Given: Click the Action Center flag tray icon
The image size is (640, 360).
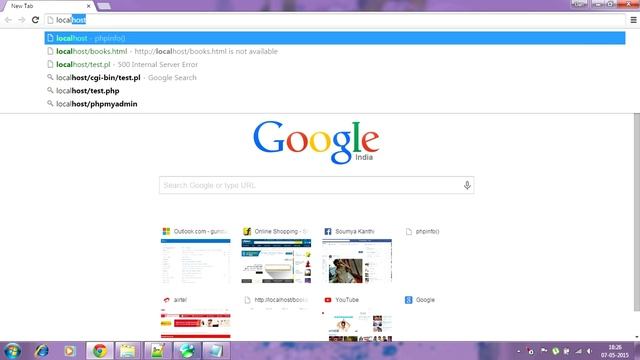Looking at the screenshot, I should click(x=544, y=351).
